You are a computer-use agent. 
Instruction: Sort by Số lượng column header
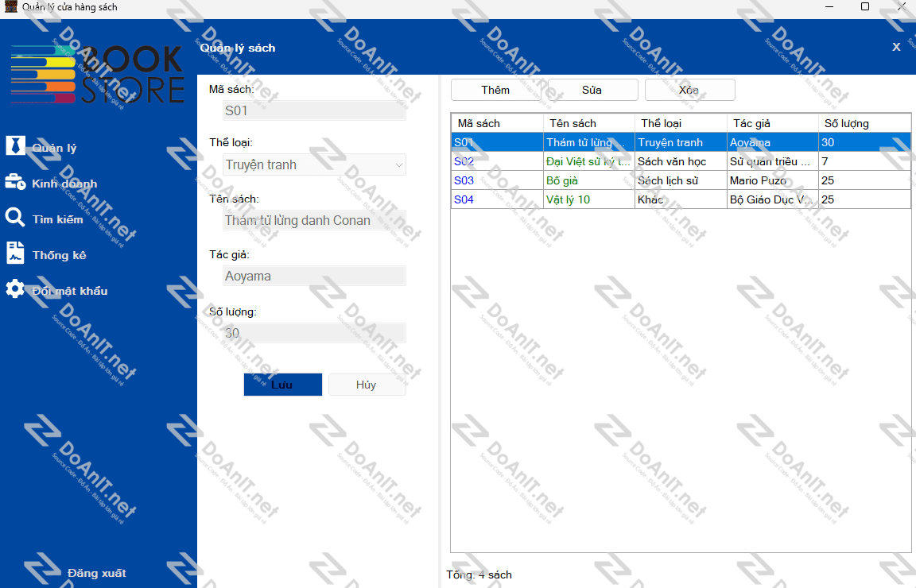coord(864,123)
